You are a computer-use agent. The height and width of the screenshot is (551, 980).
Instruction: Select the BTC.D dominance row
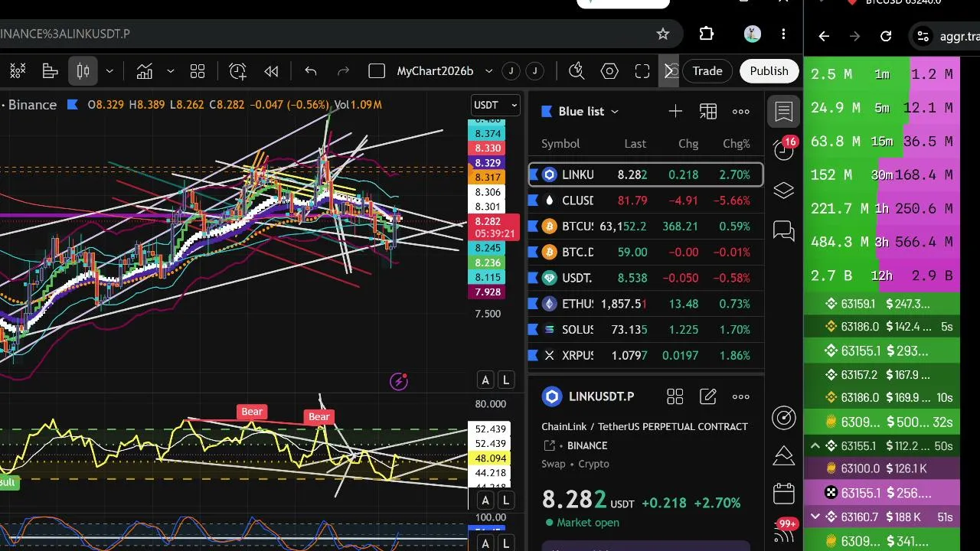coord(646,252)
